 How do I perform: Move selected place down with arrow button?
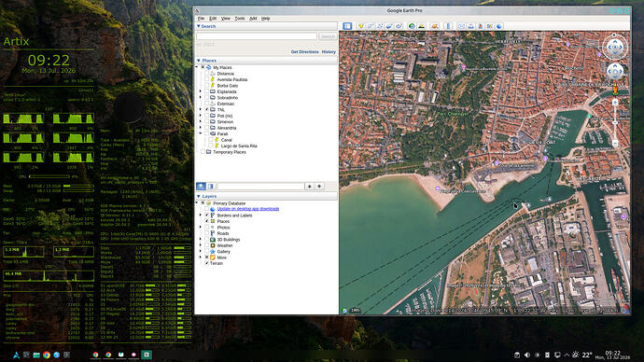click(319, 187)
